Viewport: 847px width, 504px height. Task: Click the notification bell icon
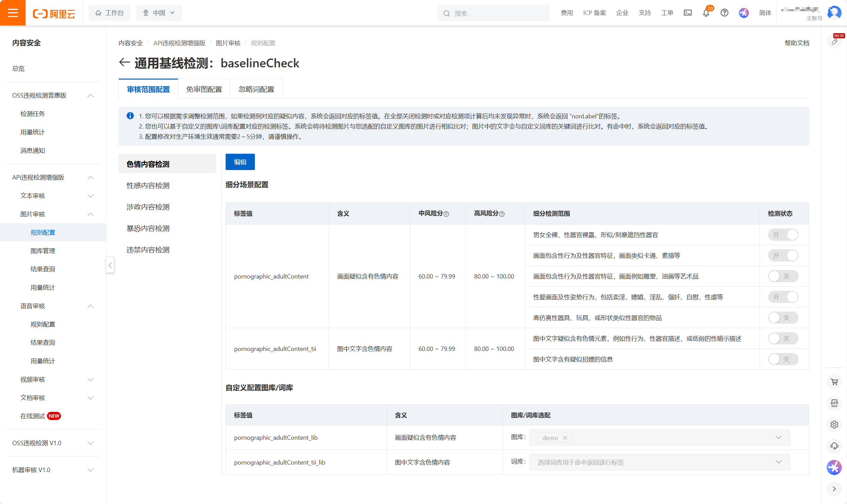706,13
